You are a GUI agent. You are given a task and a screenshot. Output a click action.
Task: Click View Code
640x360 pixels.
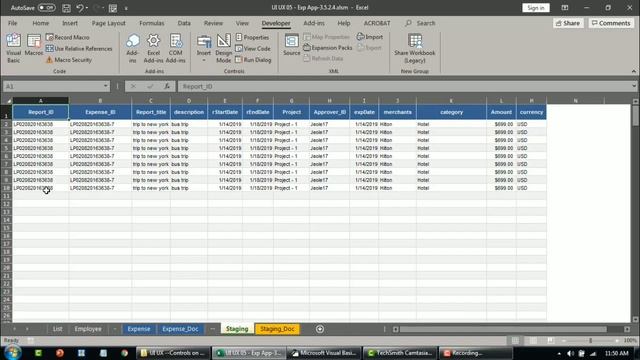[253, 49]
